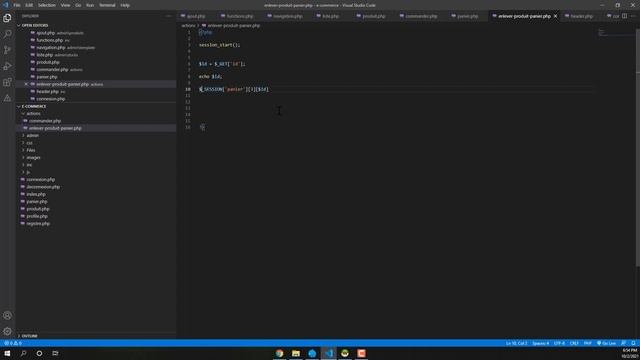Switch to the commander.php tab
The image size is (640, 360).
[421, 16]
